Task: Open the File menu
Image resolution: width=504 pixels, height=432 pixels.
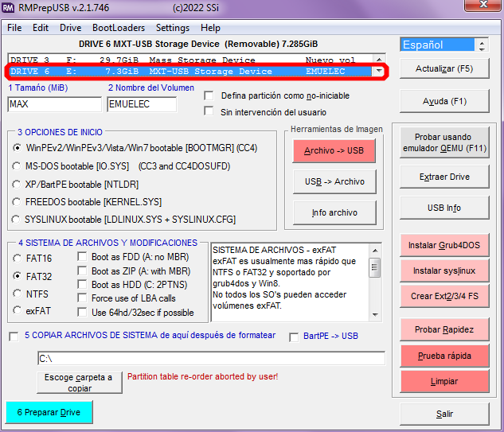Action: click(14, 28)
